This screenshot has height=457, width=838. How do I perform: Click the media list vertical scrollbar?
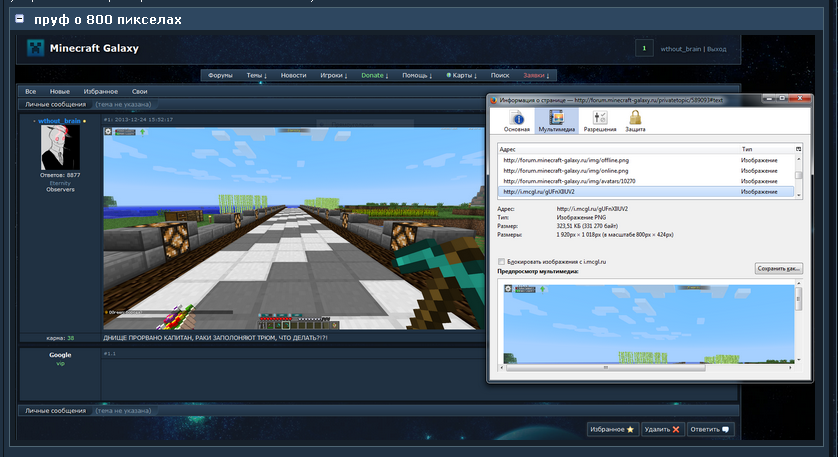pos(798,175)
